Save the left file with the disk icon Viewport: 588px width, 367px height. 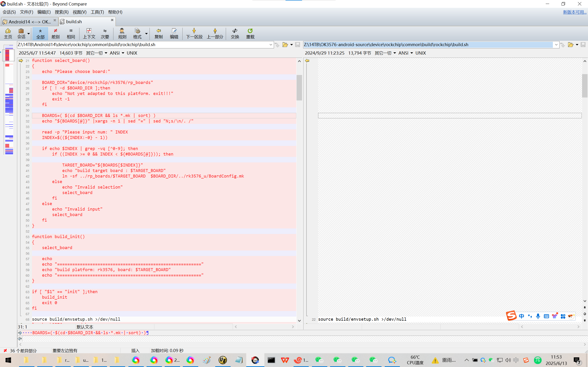pos(297,45)
